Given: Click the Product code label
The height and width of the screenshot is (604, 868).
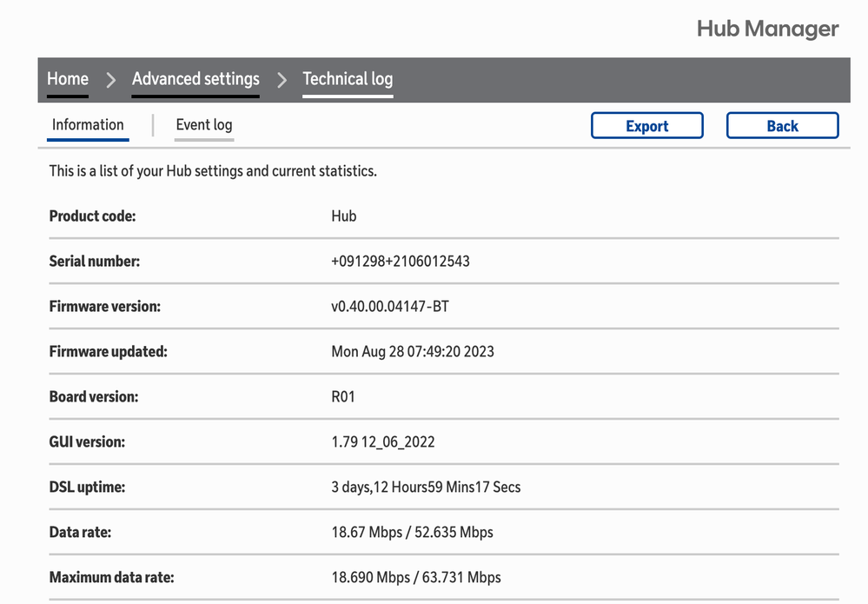Looking at the screenshot, I should (x=91, y=216).
